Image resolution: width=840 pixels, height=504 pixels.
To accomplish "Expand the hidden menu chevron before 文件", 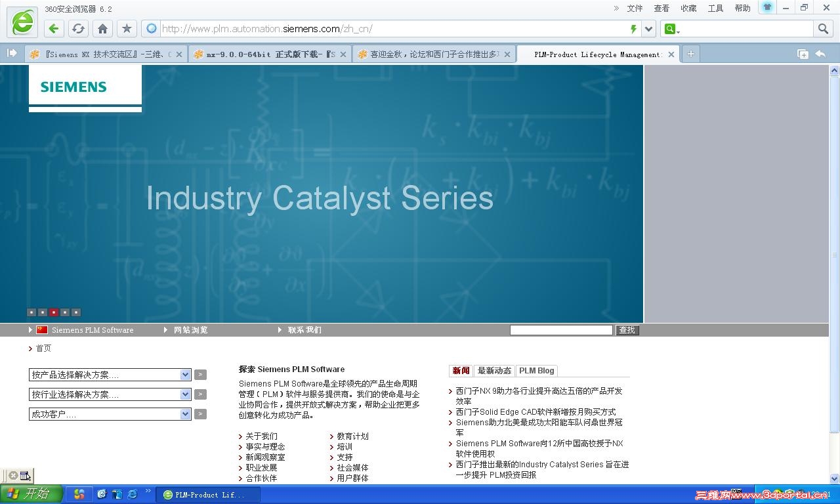I will pyautogui.click(x=616, y=8).
